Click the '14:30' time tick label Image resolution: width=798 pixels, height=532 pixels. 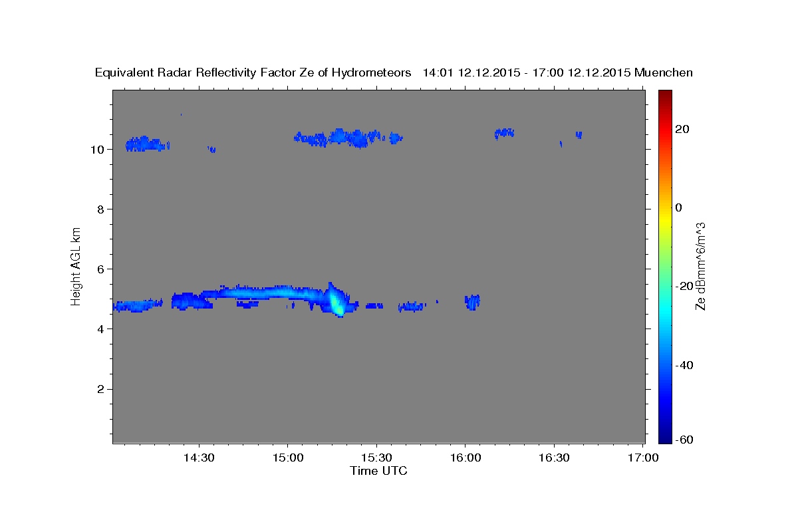[199, 458]
